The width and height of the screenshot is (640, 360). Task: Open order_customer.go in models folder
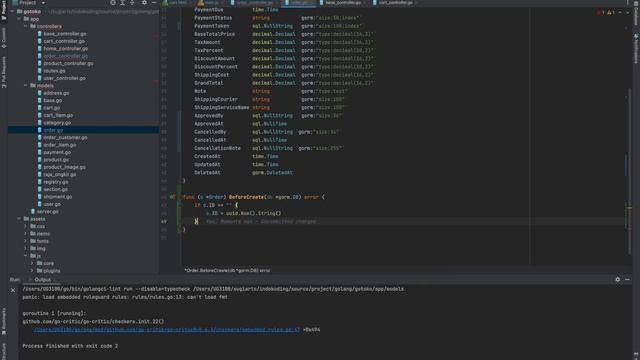pos(65,138)
